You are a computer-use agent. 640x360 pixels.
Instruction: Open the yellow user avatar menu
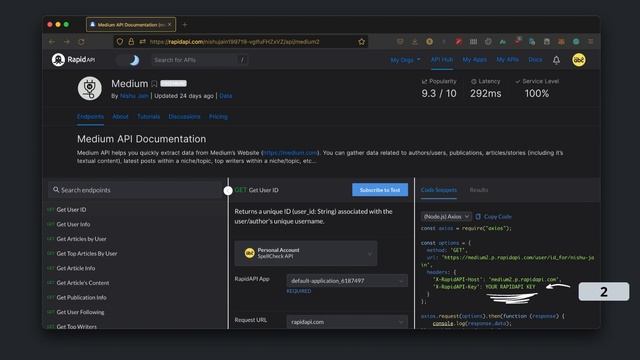point(579,60)
